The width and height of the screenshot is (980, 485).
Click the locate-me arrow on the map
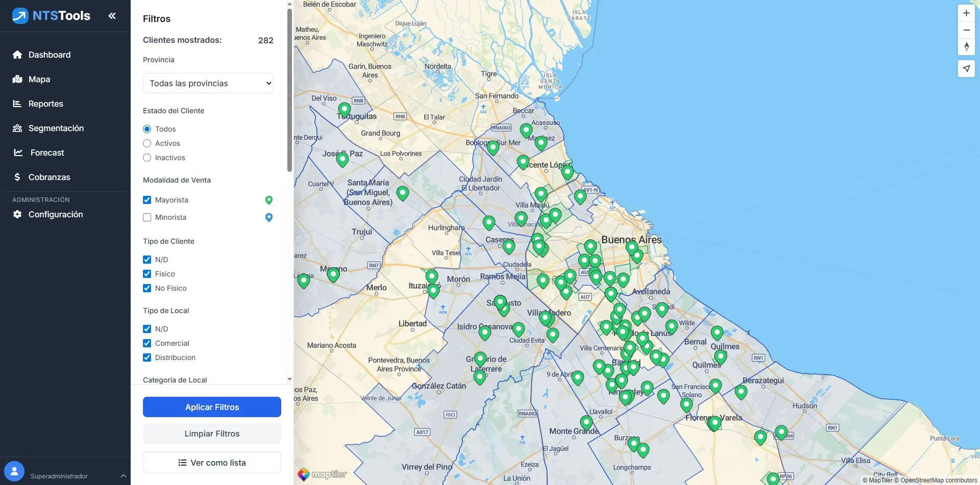(966, 68)
